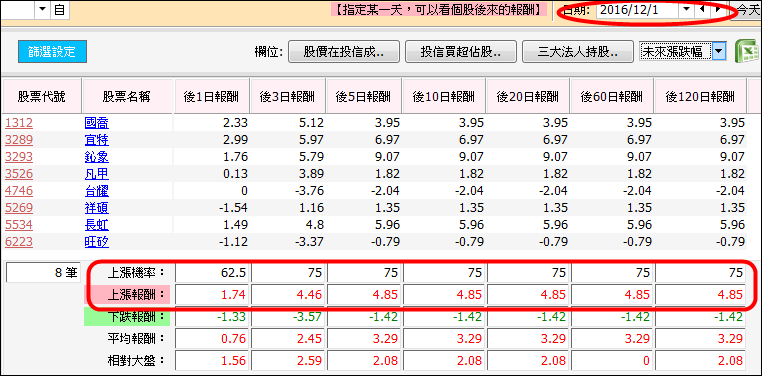The width and height of the screenshot is (762, 376).
Task: Open the 宜特 stock name link
Action: click(96, 140)
